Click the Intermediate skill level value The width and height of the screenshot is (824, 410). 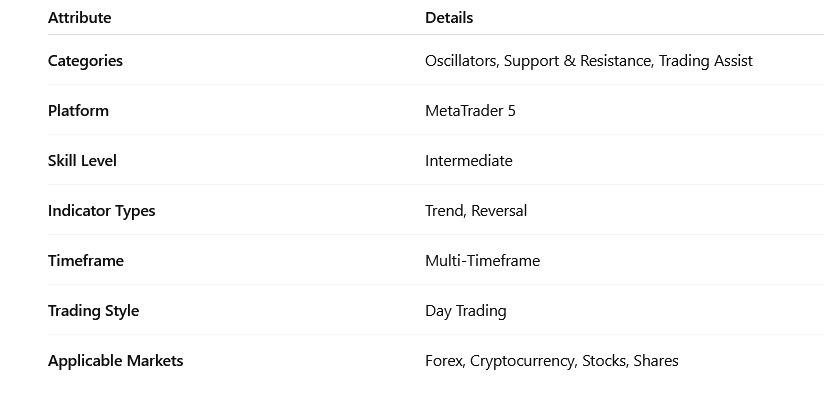468,161
